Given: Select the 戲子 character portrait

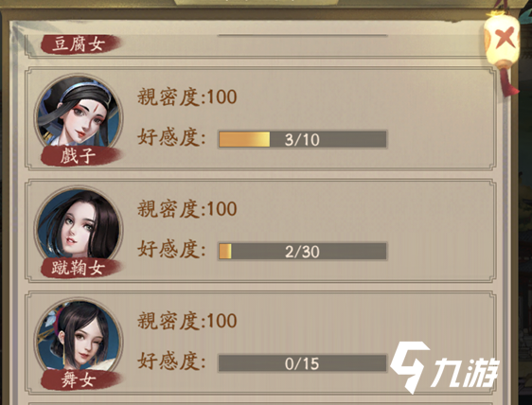Looking at the screenshot, I should [79, 114].
